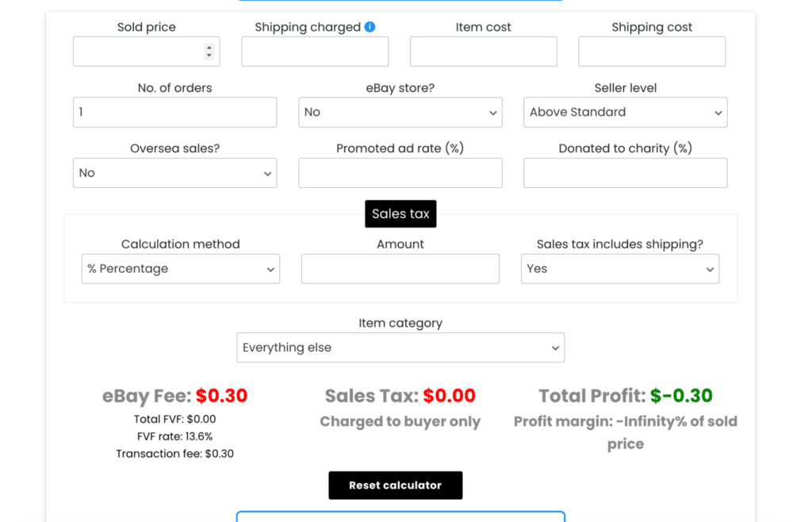
Task: Open the Oversea sales? dropdown
Action: pyautogui.click(x=174, y=172)
